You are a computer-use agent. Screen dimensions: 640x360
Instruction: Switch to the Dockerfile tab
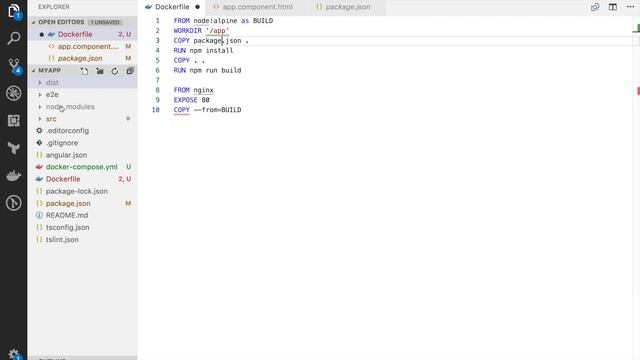pos(172,7)
